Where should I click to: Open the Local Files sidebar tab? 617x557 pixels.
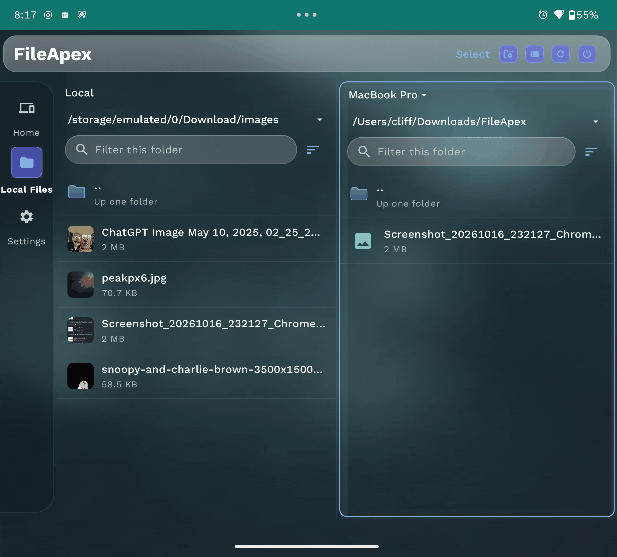[x=26, y=171]
